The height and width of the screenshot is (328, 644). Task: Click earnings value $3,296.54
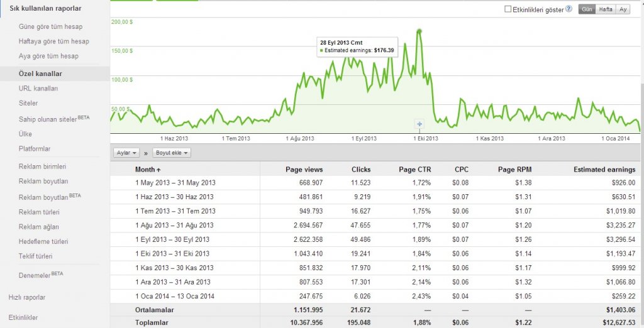(620, 239)
